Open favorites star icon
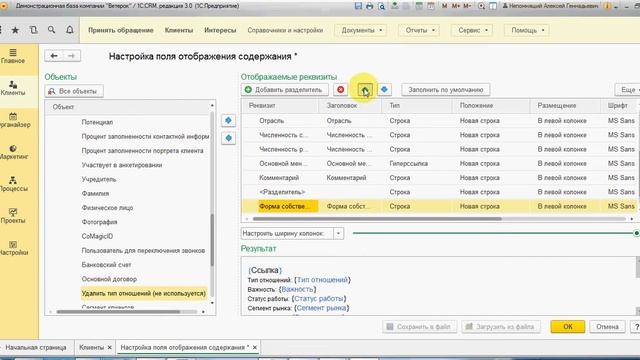 (15, 30)
